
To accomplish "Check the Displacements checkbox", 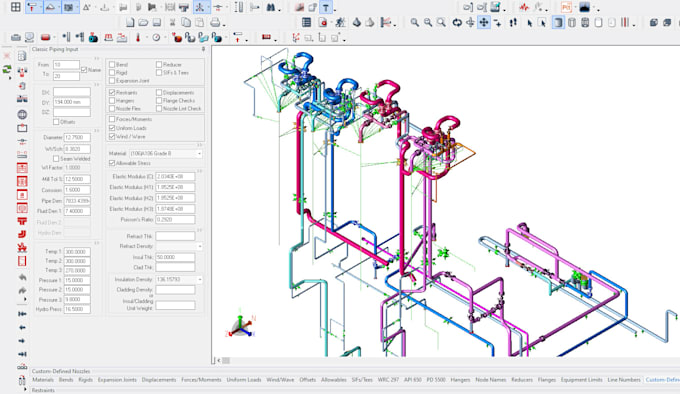I will pos(159,93).
